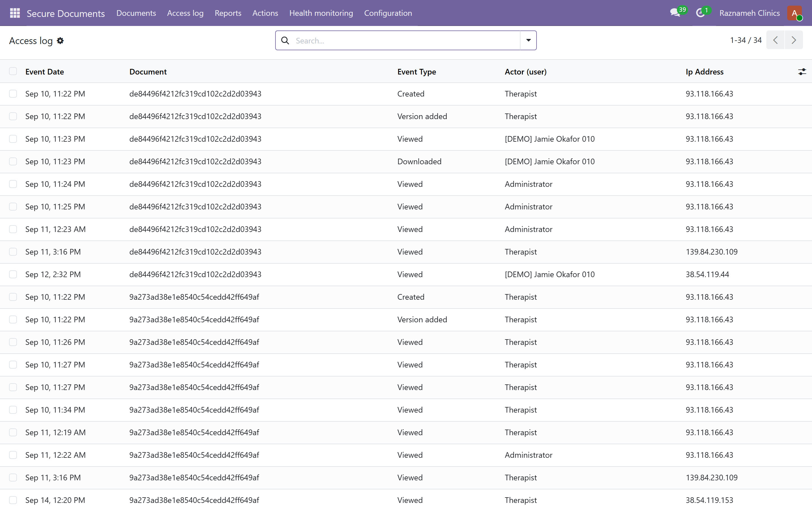Open the Reports menu
This screenshot has width=812, height=508.
(228, 13)
